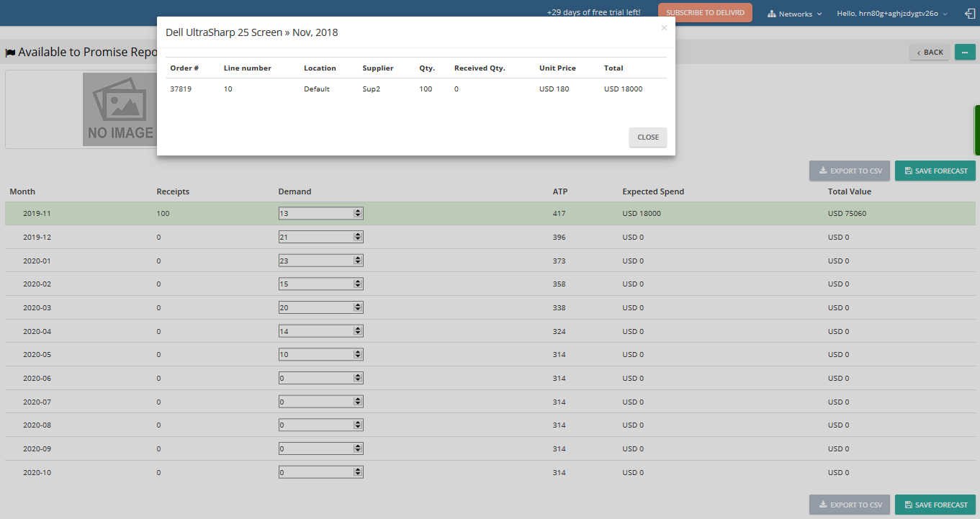This screenshot has width=980, height=519.
Task: Click demand stepper arrows for 2020-05
Action: pyautogui.click(x=358, y=354)
